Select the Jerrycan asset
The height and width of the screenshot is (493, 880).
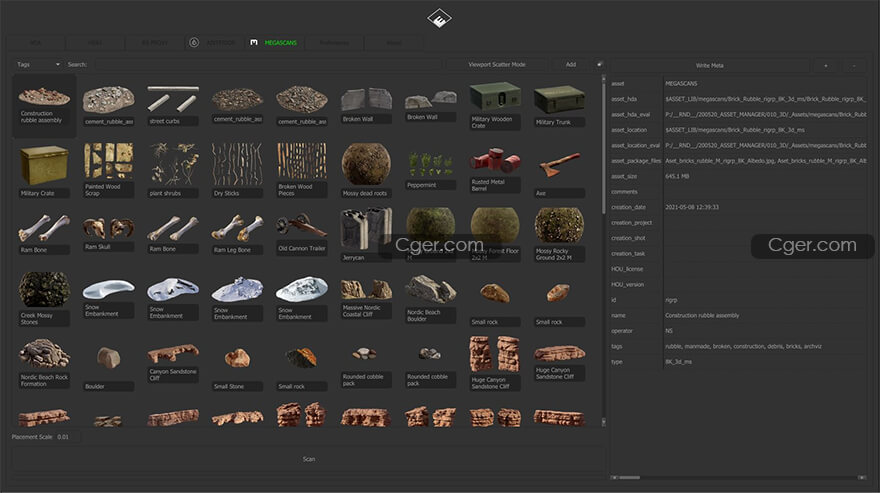[x=366, y=235]
